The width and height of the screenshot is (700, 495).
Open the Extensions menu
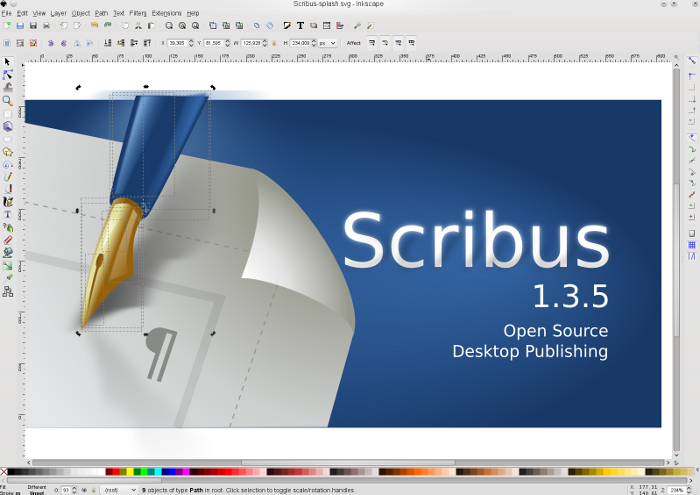coord(166,13)
